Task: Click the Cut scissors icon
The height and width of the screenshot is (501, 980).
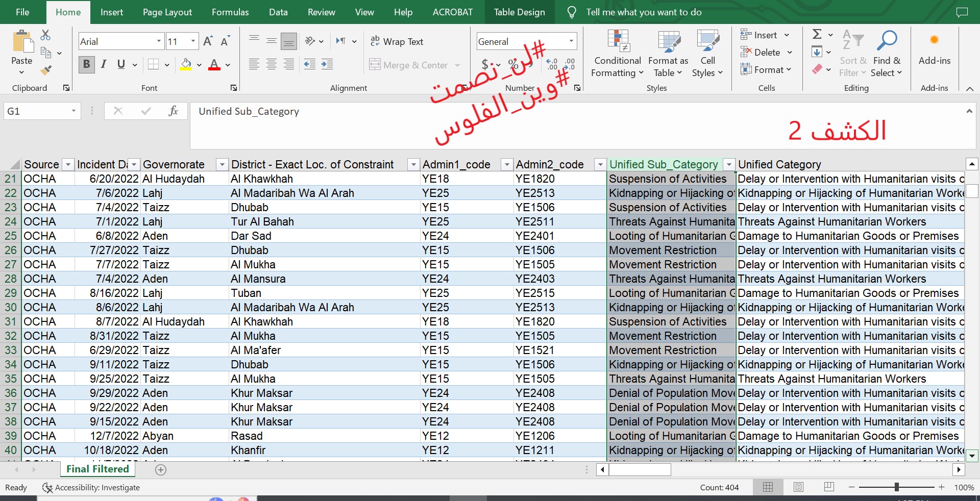Action: coord(45,35)
